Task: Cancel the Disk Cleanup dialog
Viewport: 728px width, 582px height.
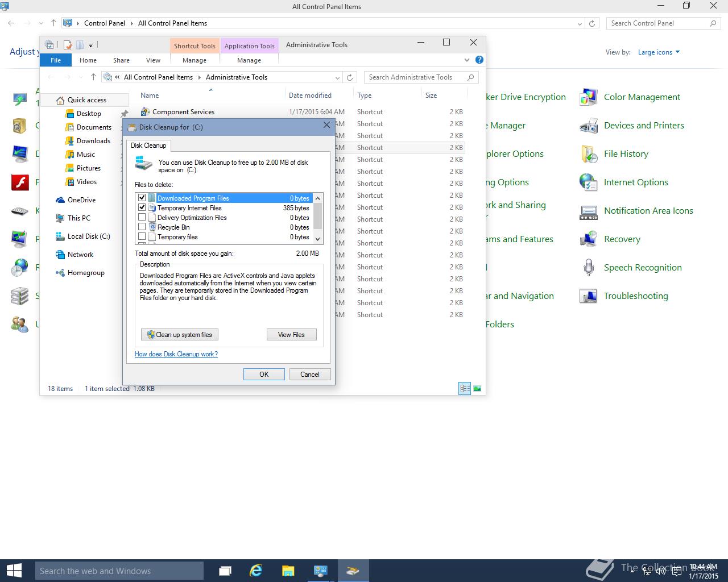Action: [x=310, y=374]
